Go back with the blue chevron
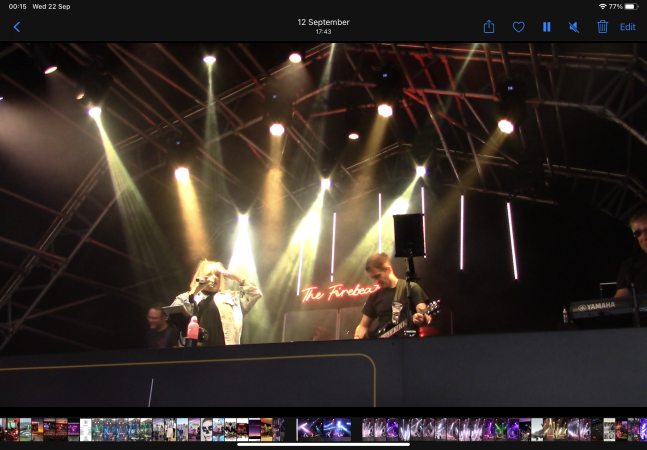Screen dimensions: 647x450 [17, 27]
